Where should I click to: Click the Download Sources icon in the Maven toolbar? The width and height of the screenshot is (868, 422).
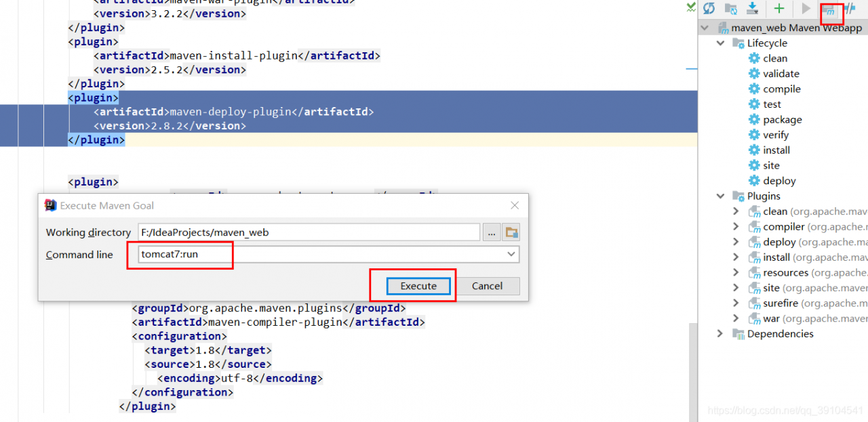tap(752, 9)
